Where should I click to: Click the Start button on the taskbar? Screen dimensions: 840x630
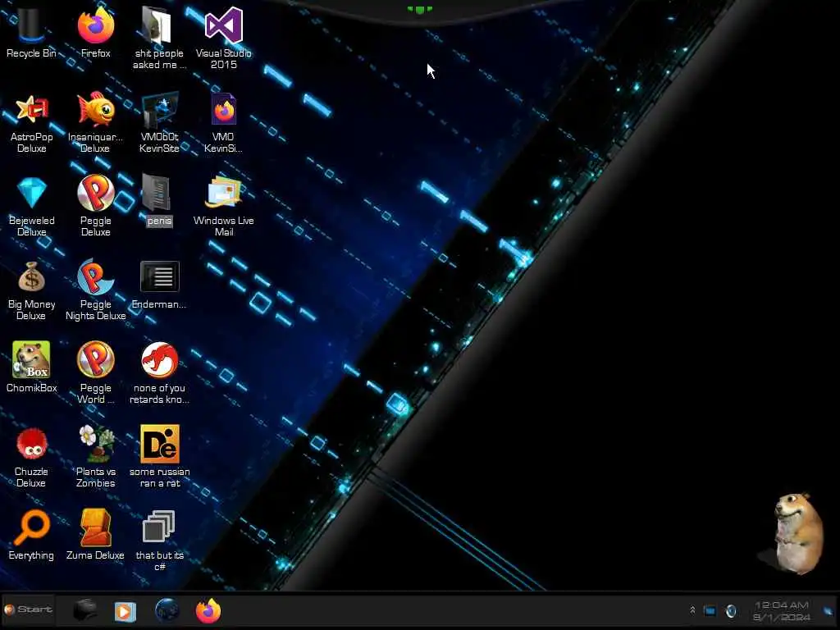(29, 609)
